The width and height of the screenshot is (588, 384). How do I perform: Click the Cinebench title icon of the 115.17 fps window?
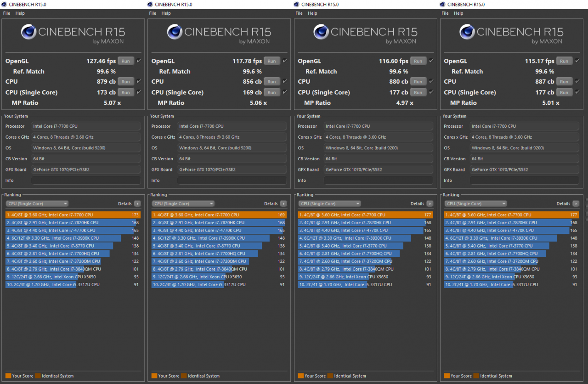click(443, 5)
